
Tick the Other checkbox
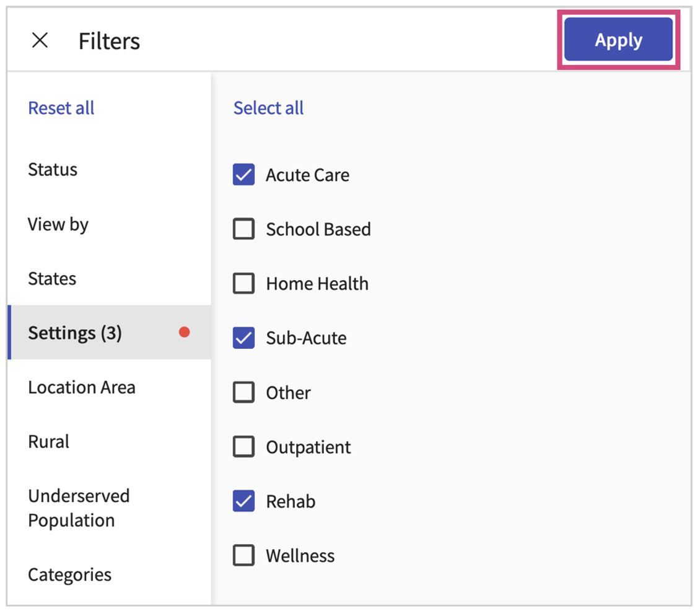click(x=243, y=393)
